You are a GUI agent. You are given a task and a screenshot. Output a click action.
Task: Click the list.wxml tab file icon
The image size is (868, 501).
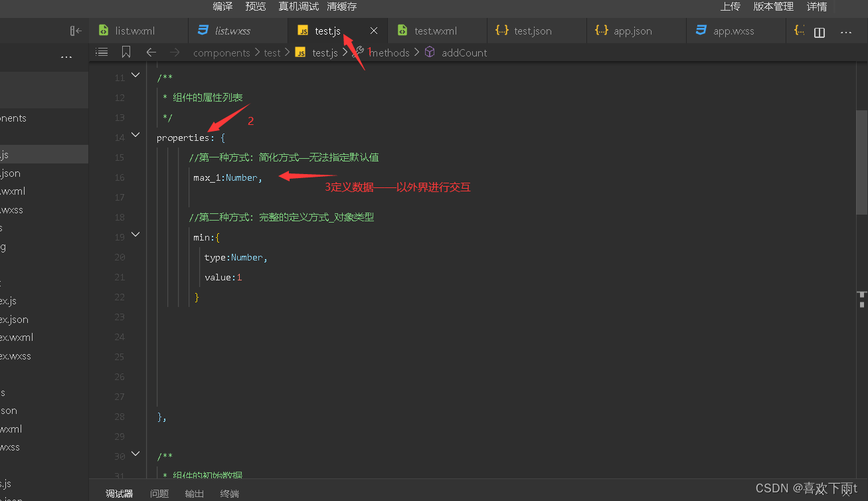coord(104,31)
